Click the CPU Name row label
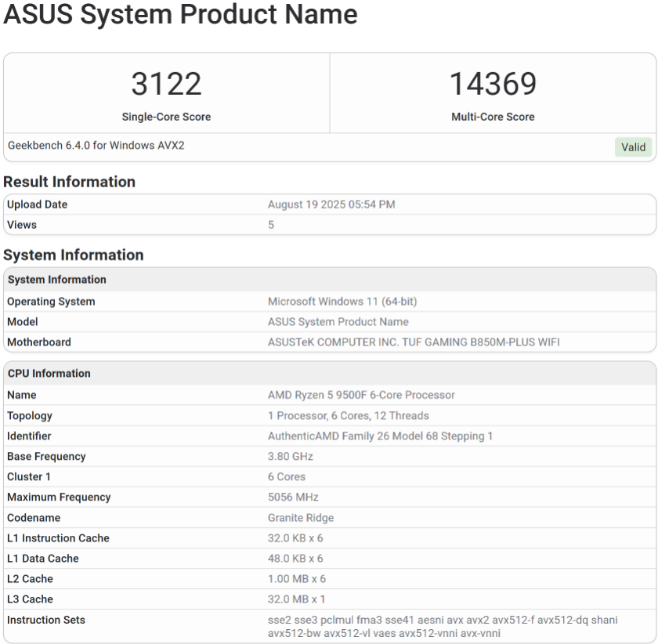658x644 pixels. tap(22, 395)
